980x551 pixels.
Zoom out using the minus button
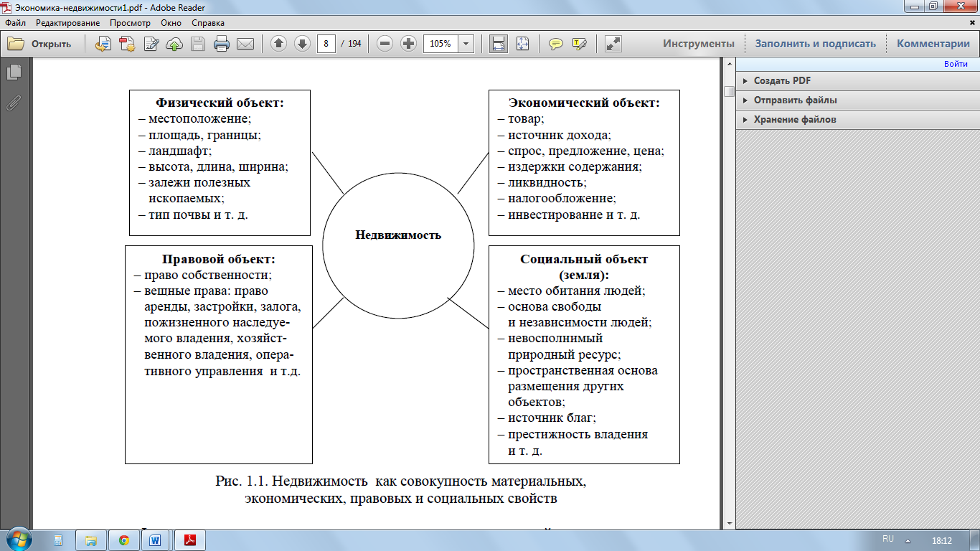[x=385, y=44]
